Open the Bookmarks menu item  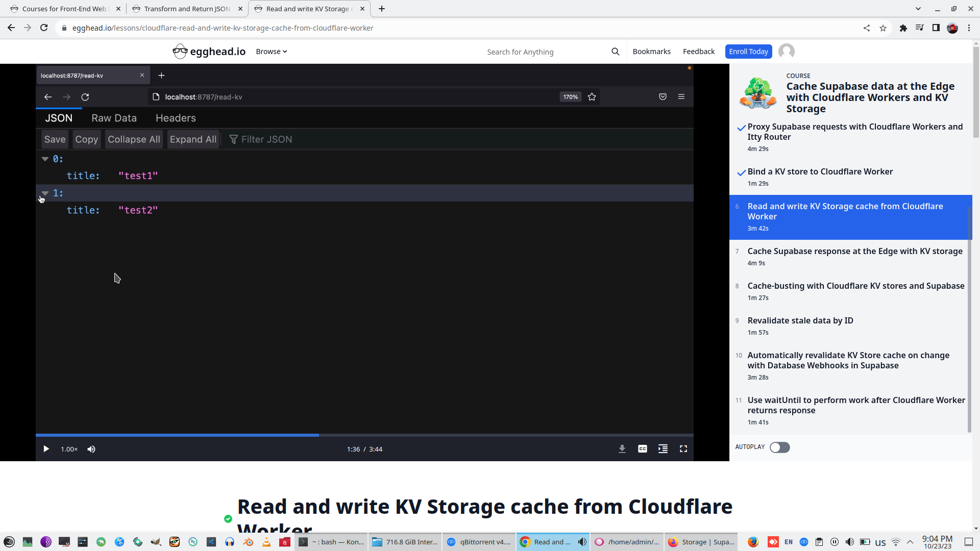tap(651, 52)
